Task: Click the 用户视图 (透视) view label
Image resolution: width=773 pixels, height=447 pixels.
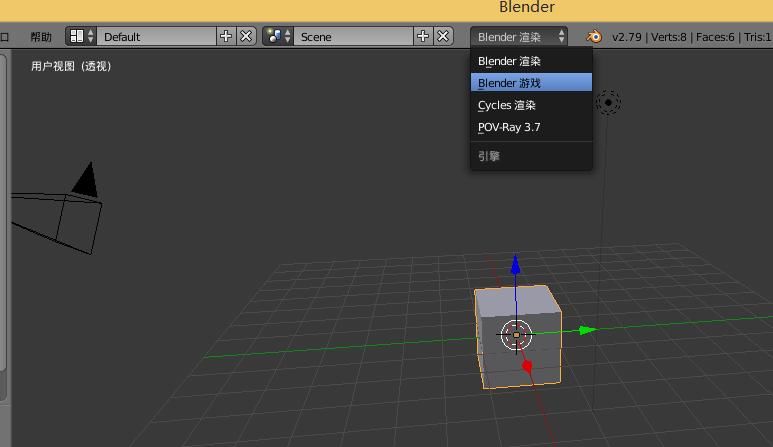Action: point(71,66)
